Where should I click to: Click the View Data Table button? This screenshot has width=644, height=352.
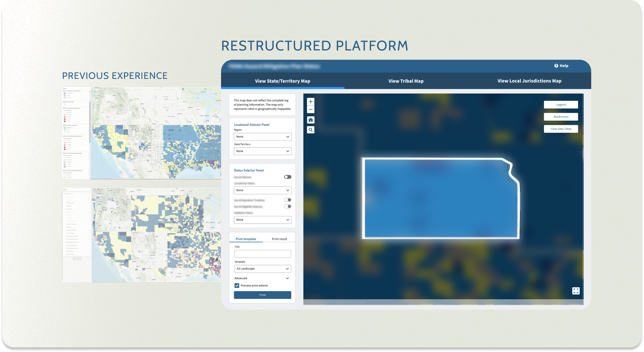(561, 129)
